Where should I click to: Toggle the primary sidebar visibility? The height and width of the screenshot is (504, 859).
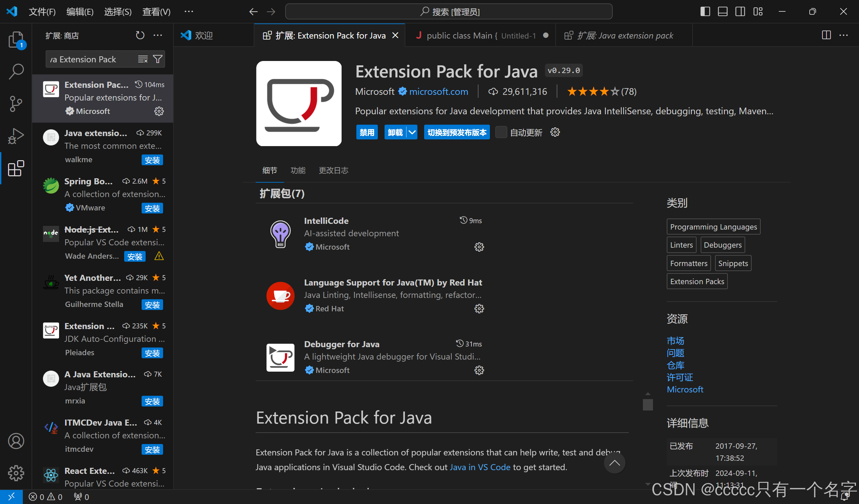tap(705, 11)
